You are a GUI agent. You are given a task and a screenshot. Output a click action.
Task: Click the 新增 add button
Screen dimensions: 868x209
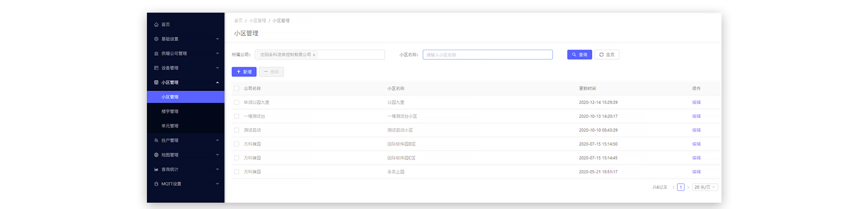point(244,72)
